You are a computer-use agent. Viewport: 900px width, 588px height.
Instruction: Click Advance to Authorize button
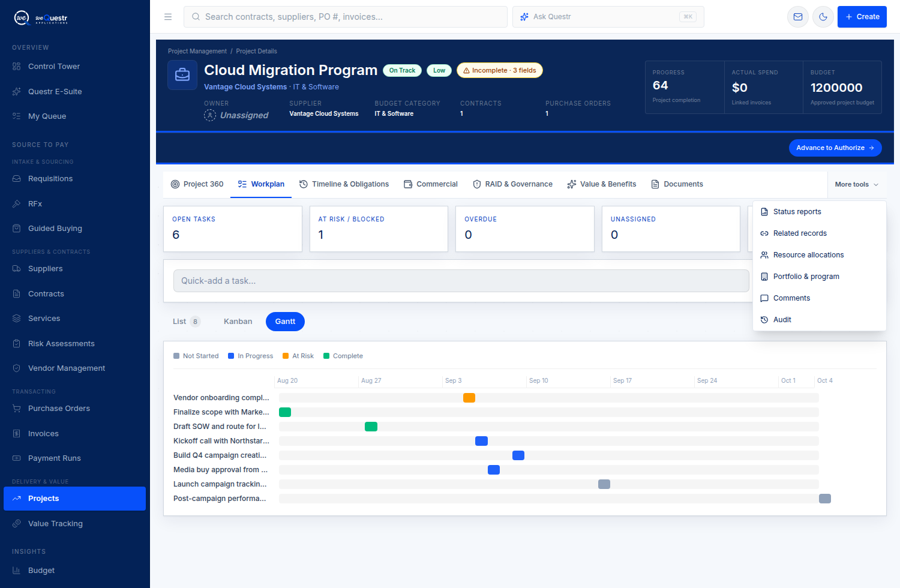coord(835,148)
